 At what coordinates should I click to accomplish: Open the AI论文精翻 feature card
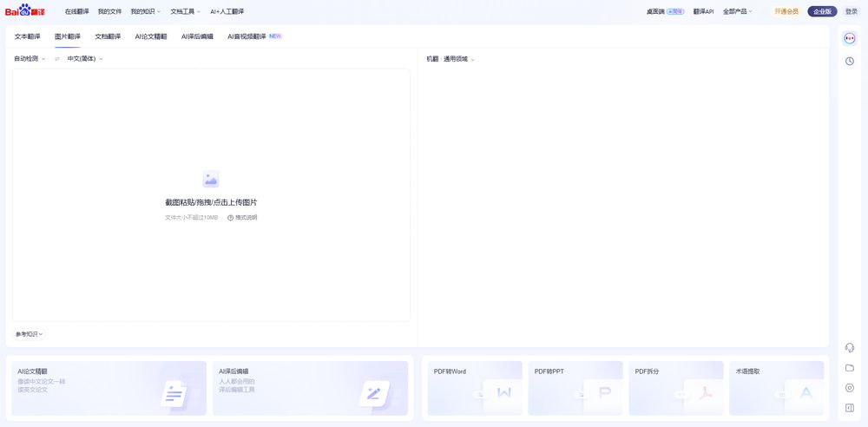tap(109, 388)
